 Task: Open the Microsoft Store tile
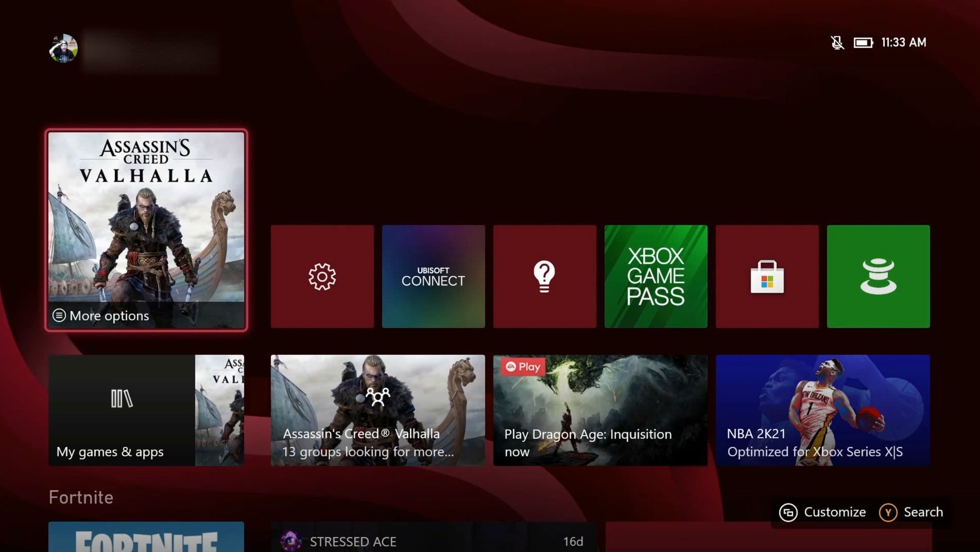click(767, 276)
